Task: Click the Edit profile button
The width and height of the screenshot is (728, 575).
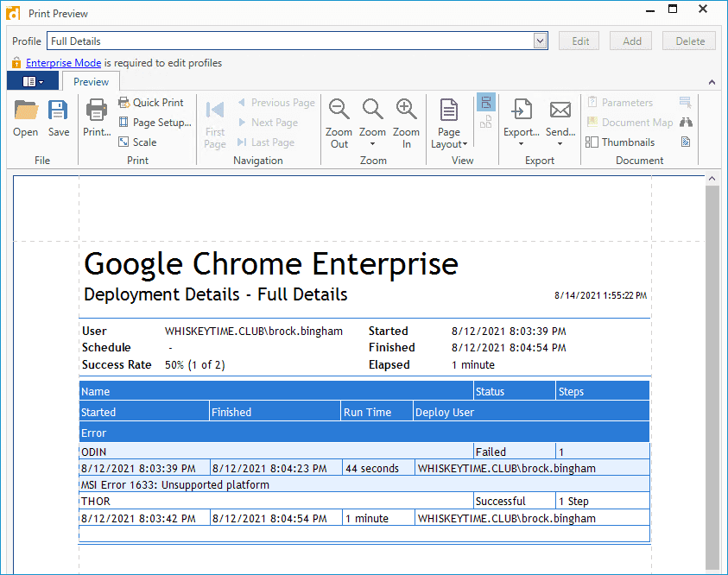Action: [x=579, y=41]
